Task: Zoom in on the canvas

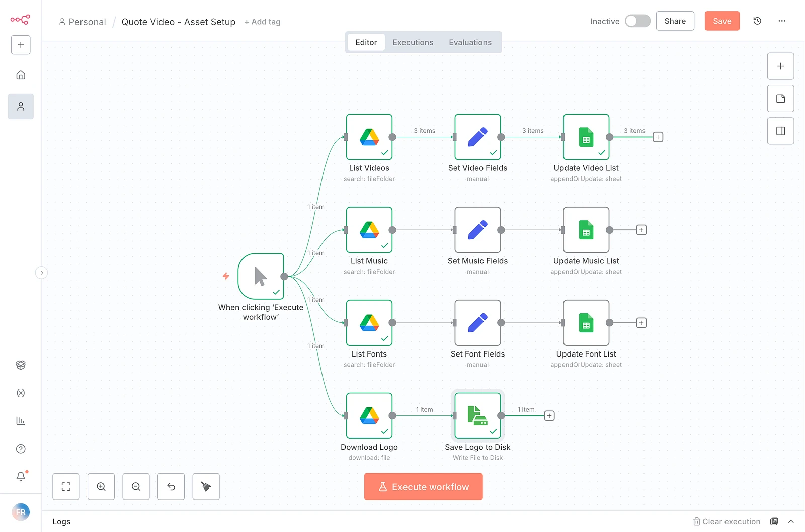Action: click(x=101, y=486)
